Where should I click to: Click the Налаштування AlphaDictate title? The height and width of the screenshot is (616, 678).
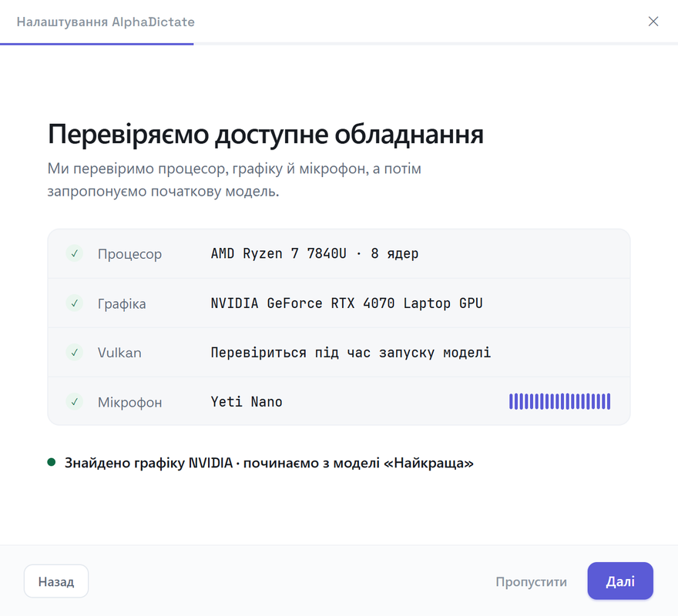click(x=106, y=22)
